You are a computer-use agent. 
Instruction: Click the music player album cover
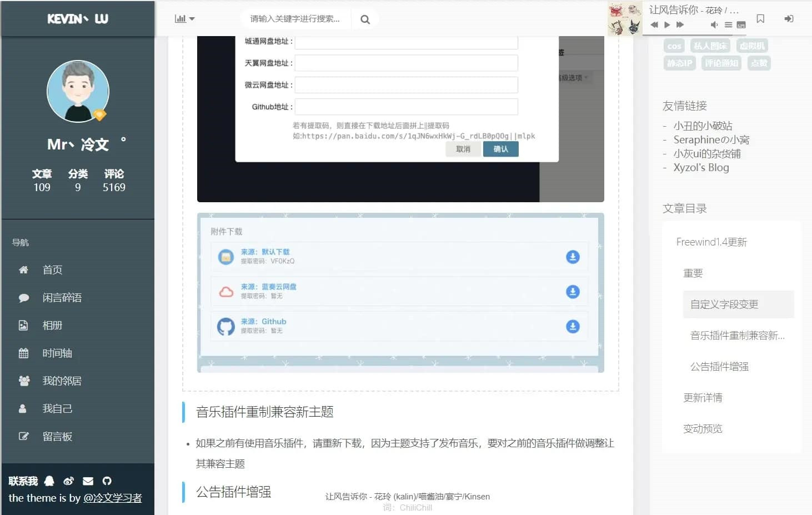point(625,19)
